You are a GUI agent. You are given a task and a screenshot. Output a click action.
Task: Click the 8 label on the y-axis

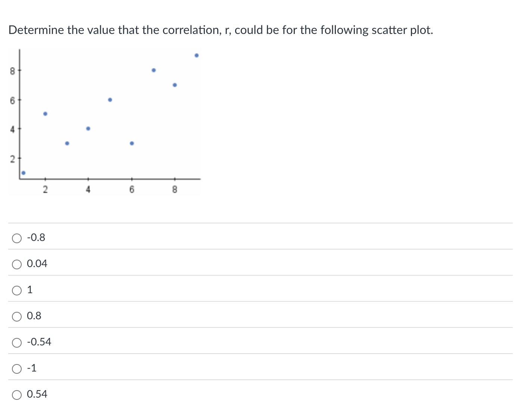13,70
